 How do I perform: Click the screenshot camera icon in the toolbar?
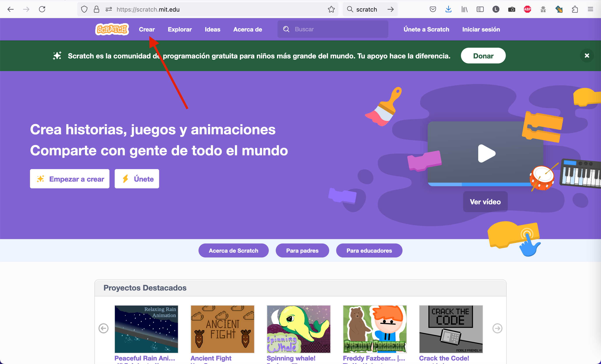click(512, 9)
